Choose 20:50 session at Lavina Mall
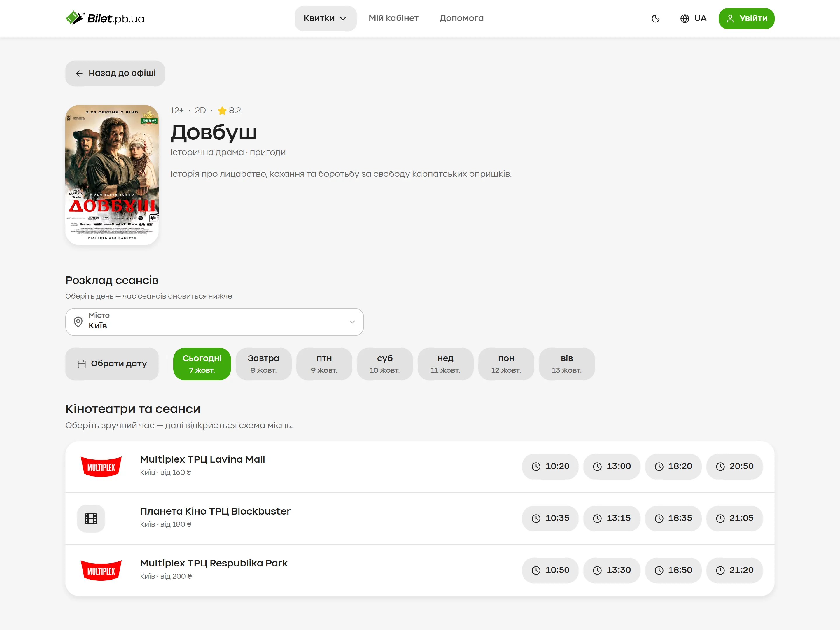 [734, 467]
